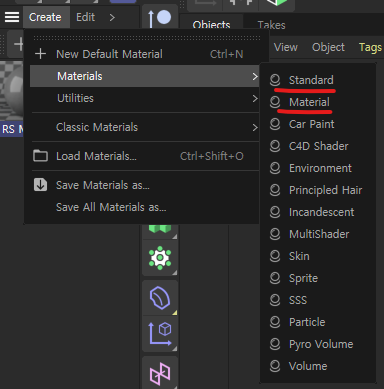The height and width of the screenshot is (389, 384).
Task: Click the material sphere icon next to Car Paint
Action: 275,124
